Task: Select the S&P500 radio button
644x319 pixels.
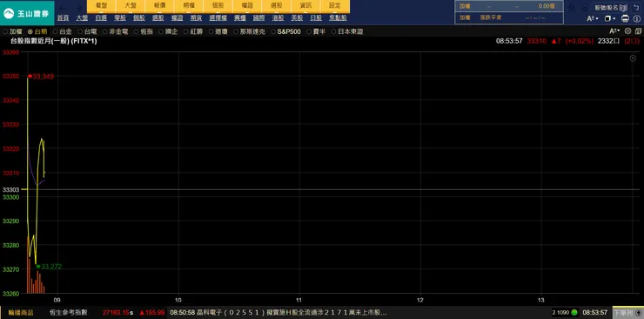Action: pos(273,31)
